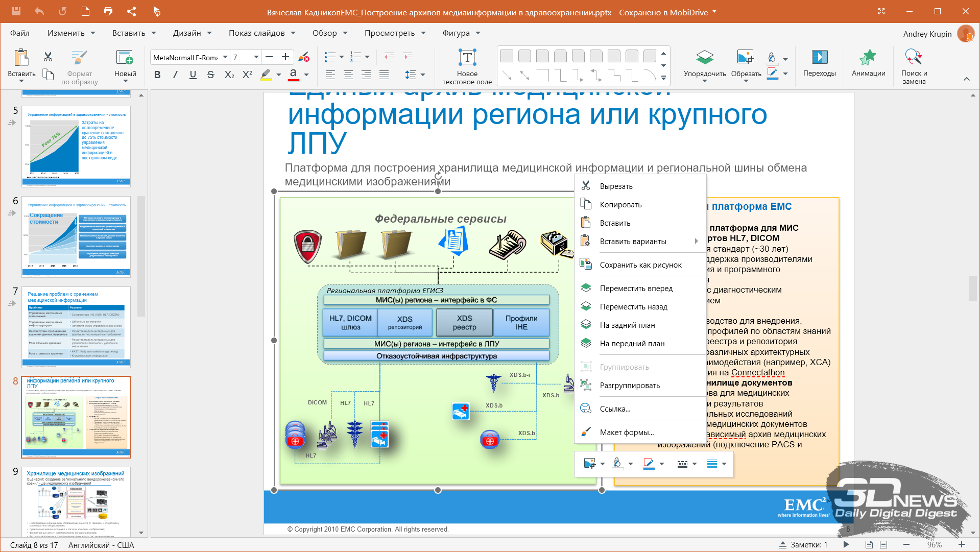Choose Вырезать from context menu
Viewport: 980px width, 552px height.
[640, 186]
